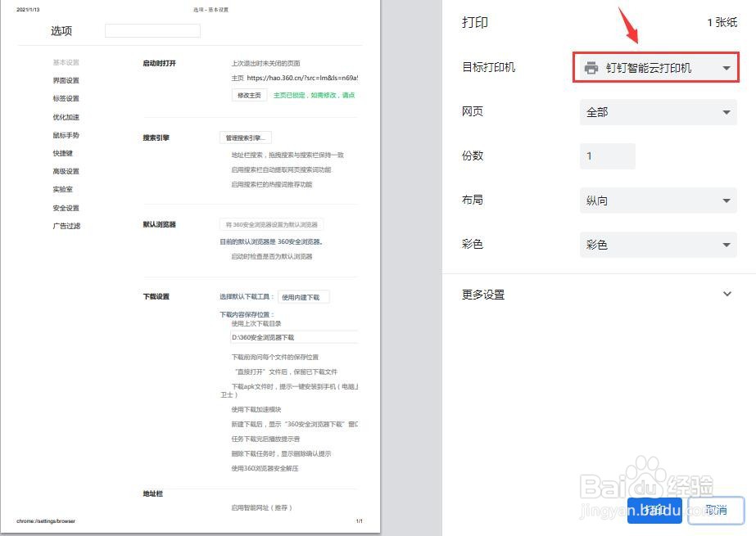Click the chrome://settings/browser footer text

tap(46, 521)
